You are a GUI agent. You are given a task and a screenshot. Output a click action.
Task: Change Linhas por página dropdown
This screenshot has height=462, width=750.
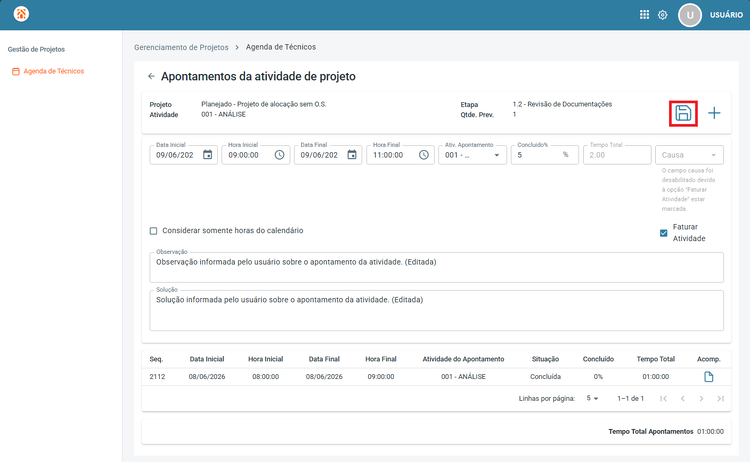[592, 398]
